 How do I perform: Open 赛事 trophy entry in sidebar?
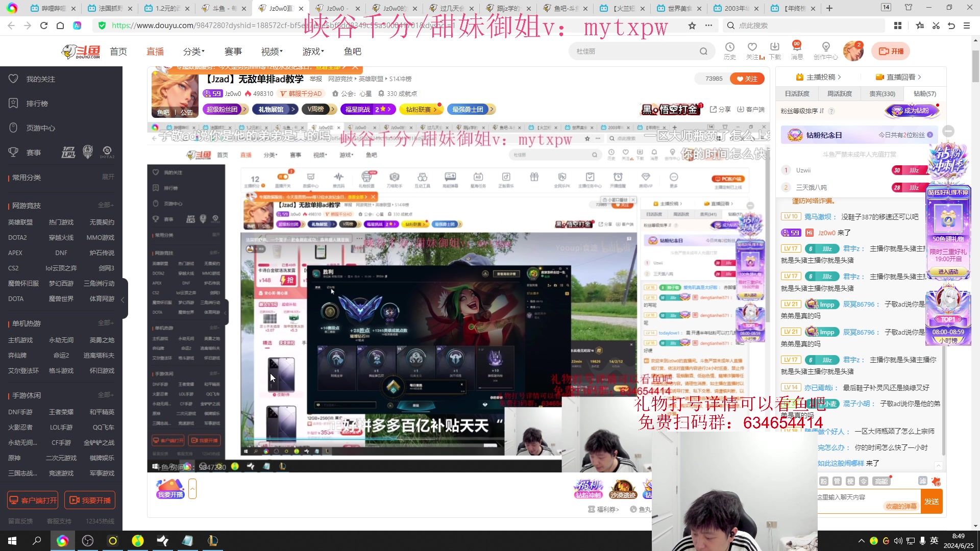[26, 152]
